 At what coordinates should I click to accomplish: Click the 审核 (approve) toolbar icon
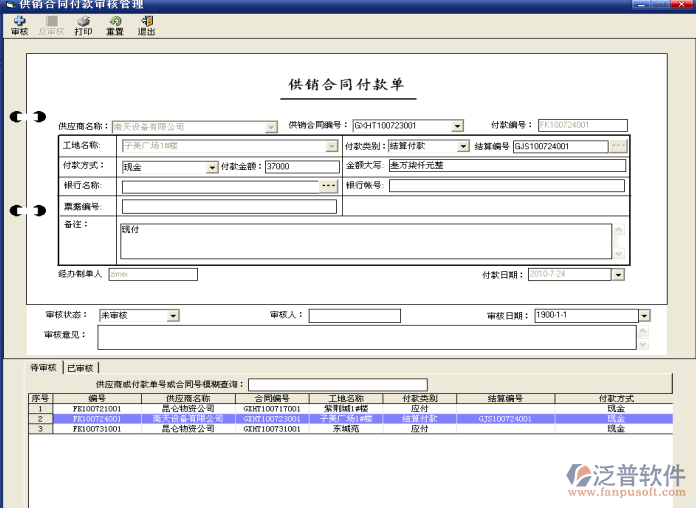coord(19,25)
